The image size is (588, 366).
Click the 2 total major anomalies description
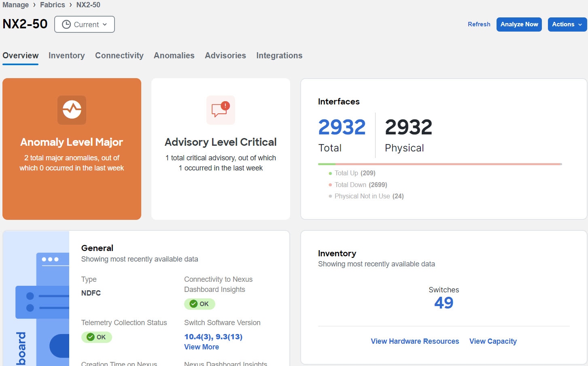(x=72, y=163)
